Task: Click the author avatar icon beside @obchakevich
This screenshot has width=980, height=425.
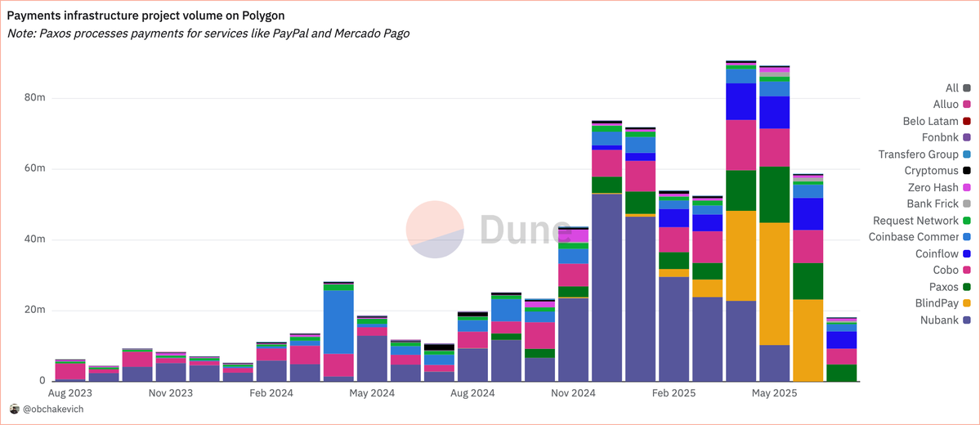Action: pyautogui.click(x=15, y=409)
